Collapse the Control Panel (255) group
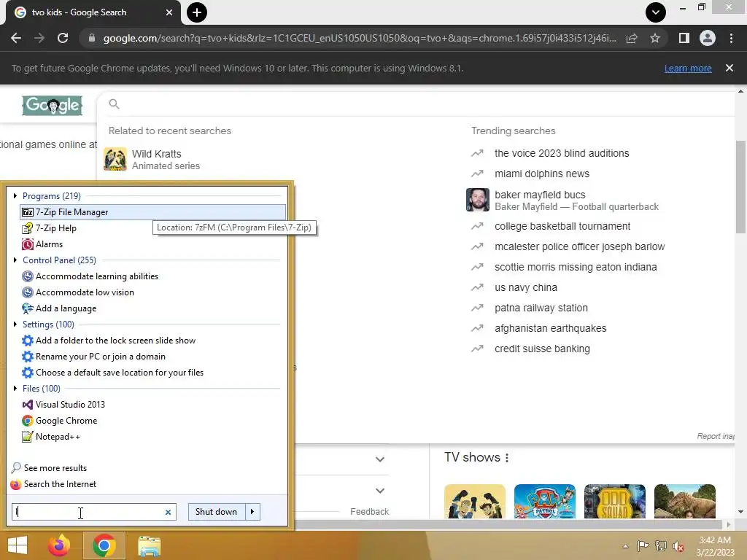The image size is (747, 560). pos(15,260)
